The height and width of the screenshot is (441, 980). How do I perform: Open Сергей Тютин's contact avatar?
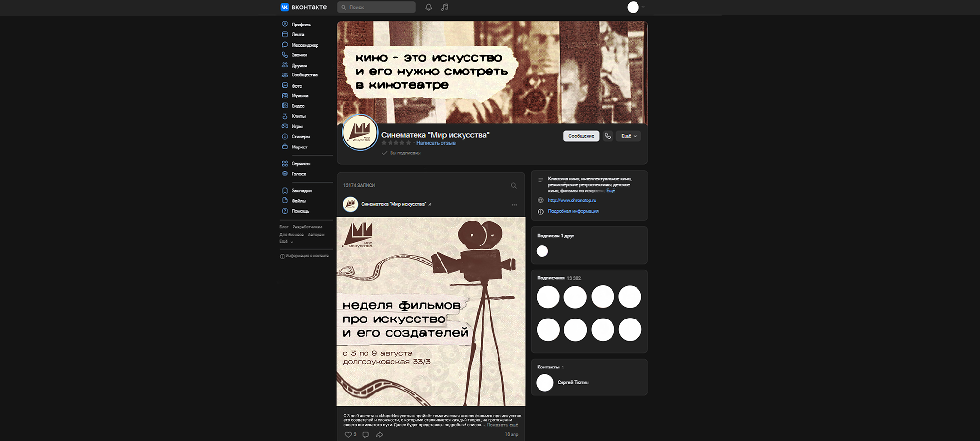[x=545, y=383]
